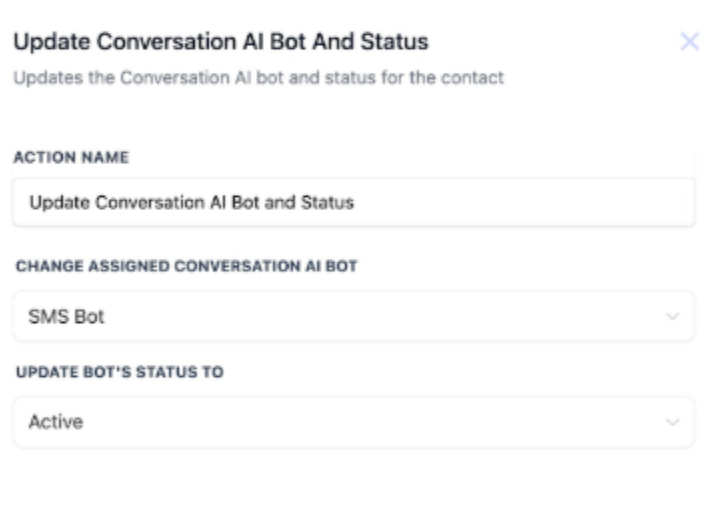The width and height of the screenshot is (717, 511).
Task: Open the Change Assigned Conversation AI Bot dropdown
Action: click(353, 317)
